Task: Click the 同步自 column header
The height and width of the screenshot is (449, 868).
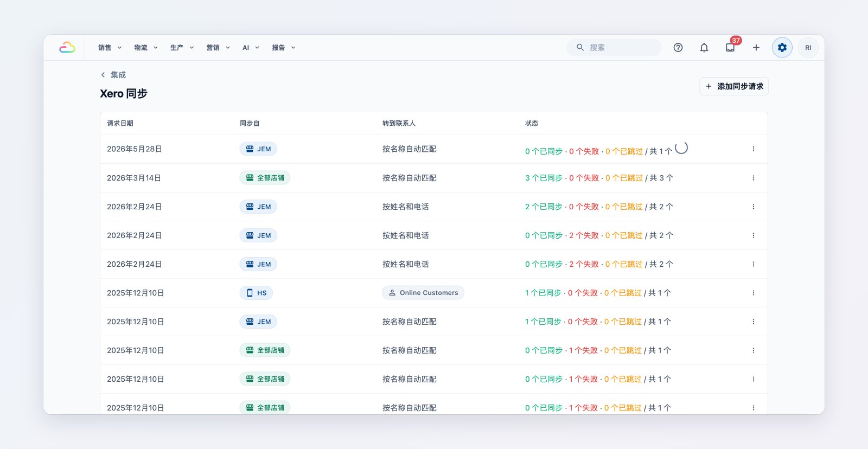Action: (x=250, y=124)
